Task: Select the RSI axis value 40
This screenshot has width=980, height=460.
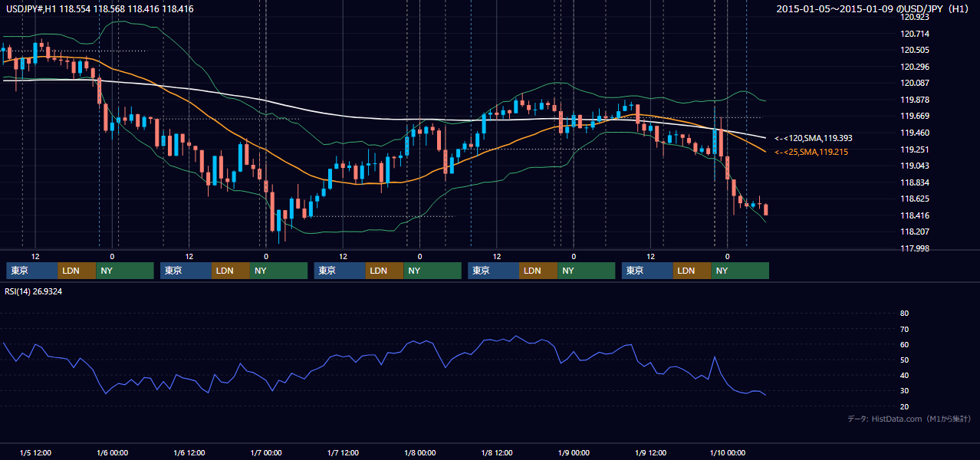Action: 904,375
